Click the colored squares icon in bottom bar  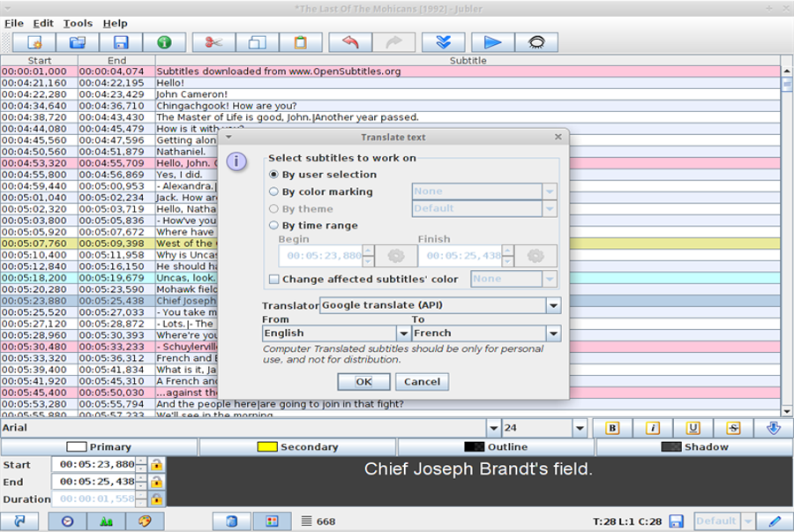point(272,521)
